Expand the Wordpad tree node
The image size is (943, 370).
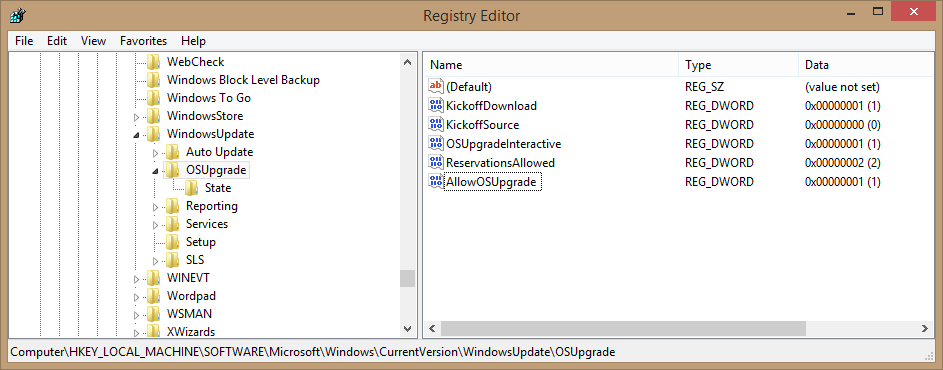point(137,297)
